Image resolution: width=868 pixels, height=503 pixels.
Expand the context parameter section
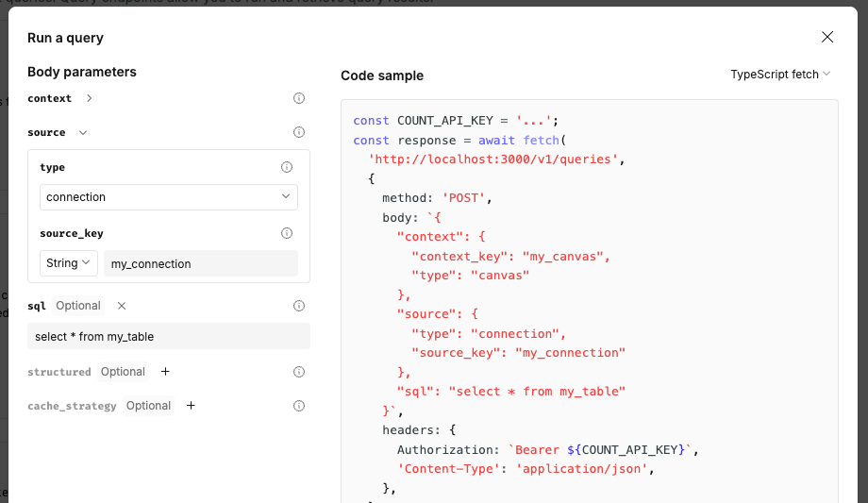(89, 98)
